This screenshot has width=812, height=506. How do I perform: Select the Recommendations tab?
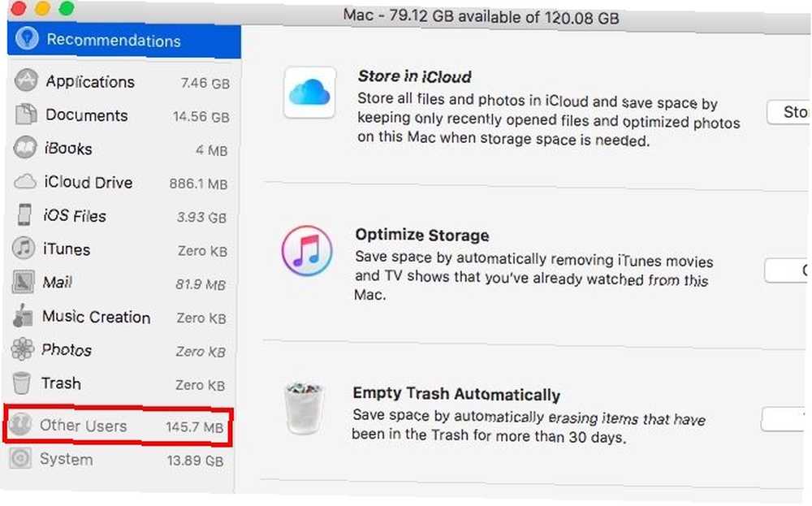point(123,40)
